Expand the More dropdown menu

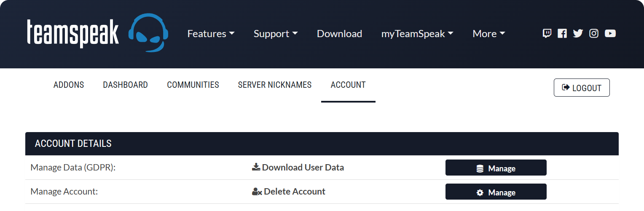click(x=489, y=34)
